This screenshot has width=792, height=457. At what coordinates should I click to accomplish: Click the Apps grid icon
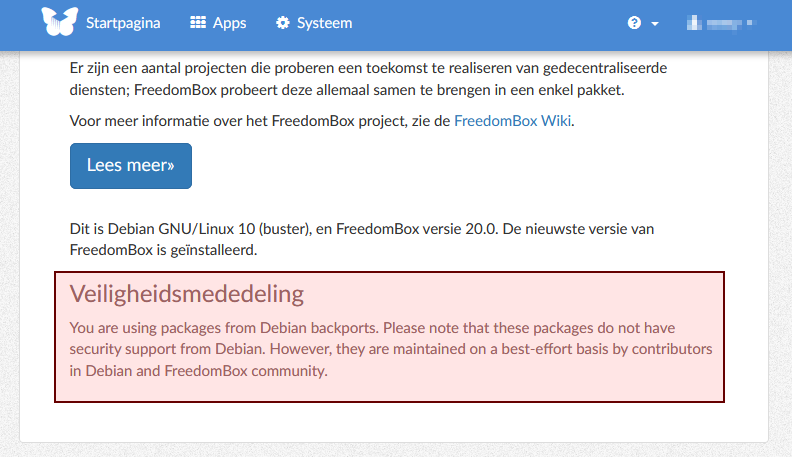coord(198,22)
